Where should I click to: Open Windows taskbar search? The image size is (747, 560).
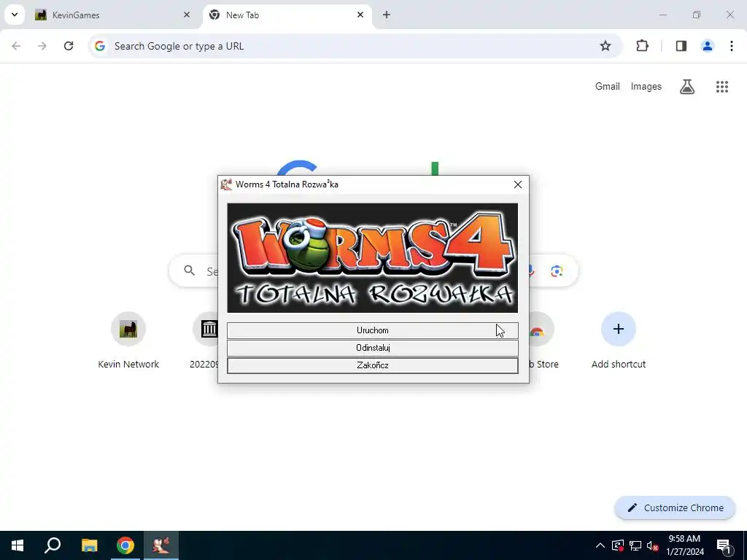53,545
